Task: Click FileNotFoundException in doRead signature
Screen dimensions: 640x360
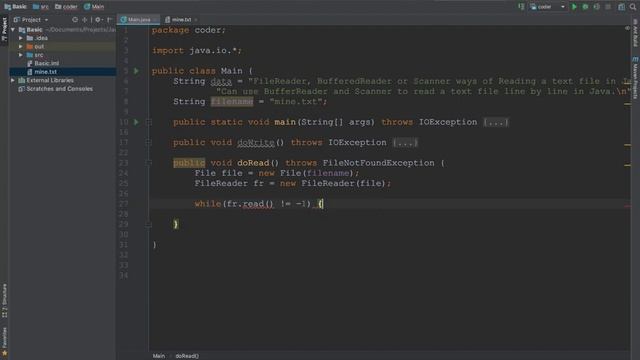Action: pyautogui.click(x=378, y=163)
